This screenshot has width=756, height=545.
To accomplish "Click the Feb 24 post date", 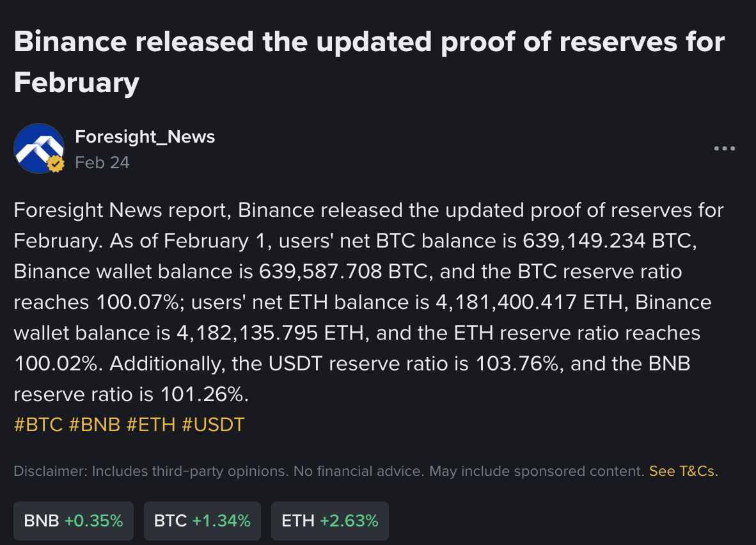I will [x=102, y=163].
